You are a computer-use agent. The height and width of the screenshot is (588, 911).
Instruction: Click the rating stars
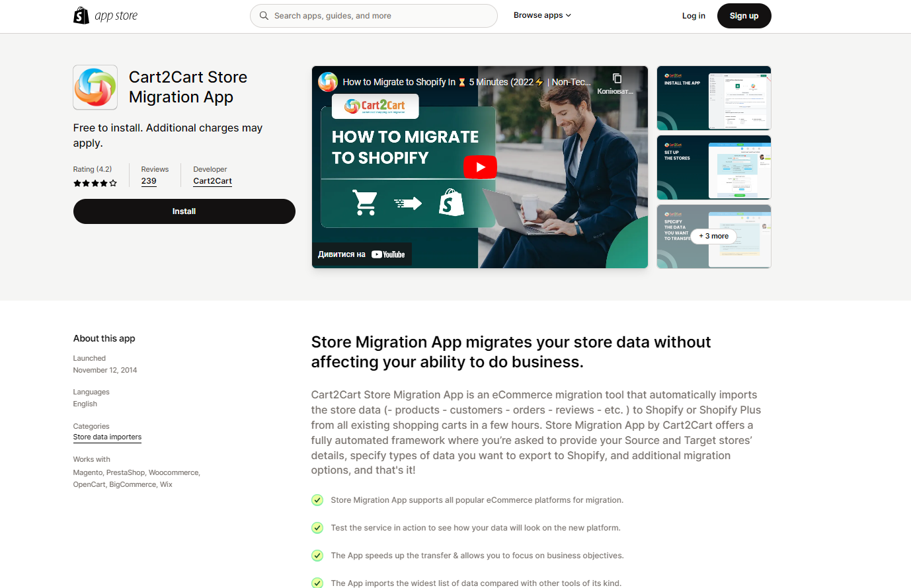95,183
